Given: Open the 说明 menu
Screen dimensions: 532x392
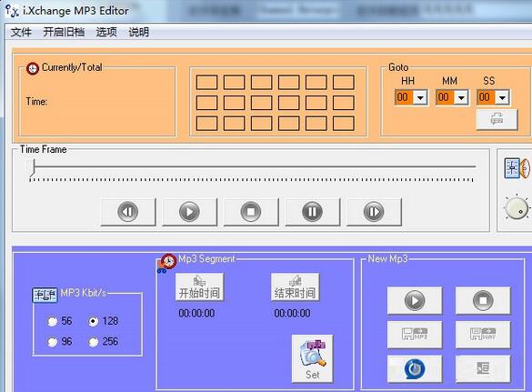Looking at the screenshot, I should [x=138, y=32].
